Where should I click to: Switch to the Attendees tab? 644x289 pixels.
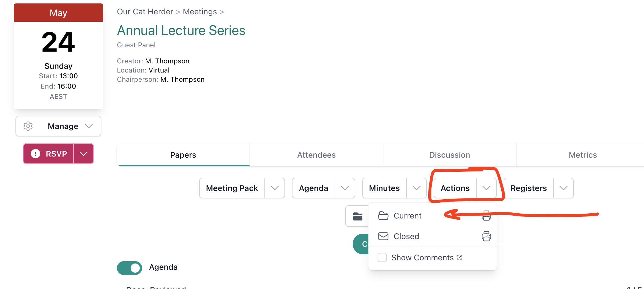pyautogui.click(x=316, y=155)
